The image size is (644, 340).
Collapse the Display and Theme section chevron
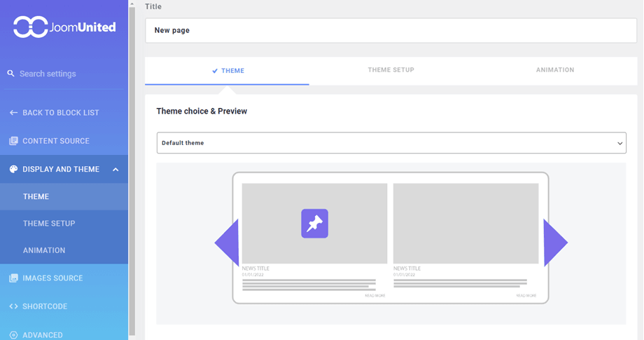coord(115,170)
